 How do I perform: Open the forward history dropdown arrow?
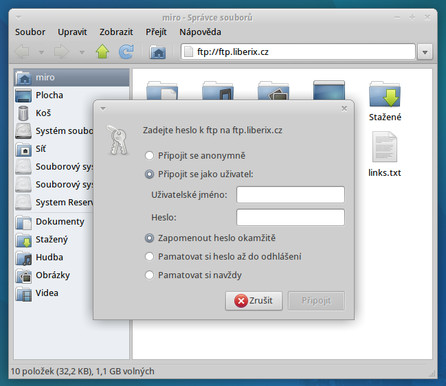pos(82,52)
